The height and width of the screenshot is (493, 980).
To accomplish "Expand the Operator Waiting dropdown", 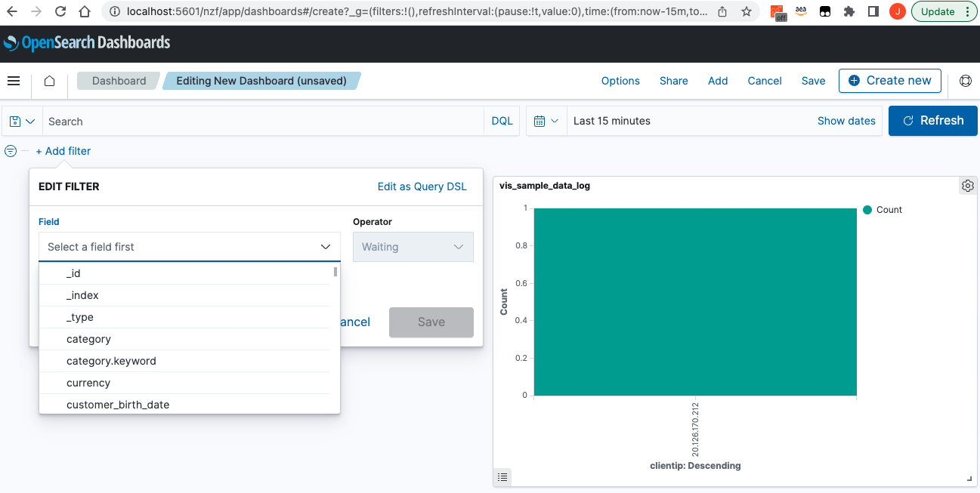I will [413, 247].
